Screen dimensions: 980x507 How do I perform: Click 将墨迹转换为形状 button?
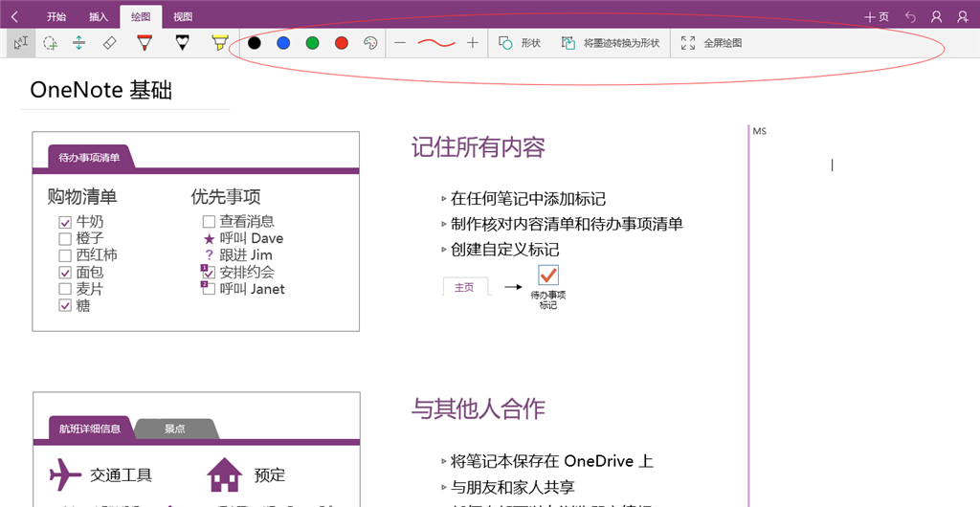tap(610, 43)
